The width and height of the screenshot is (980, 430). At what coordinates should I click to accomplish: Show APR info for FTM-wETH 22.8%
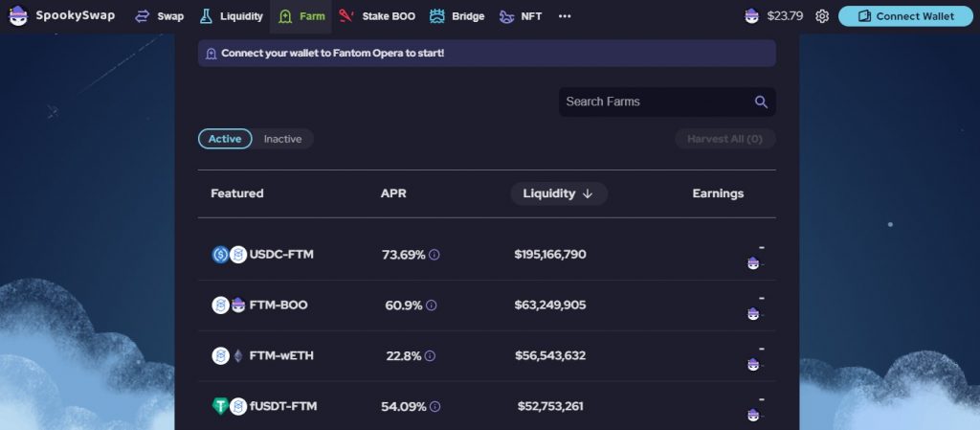(430, 355)
